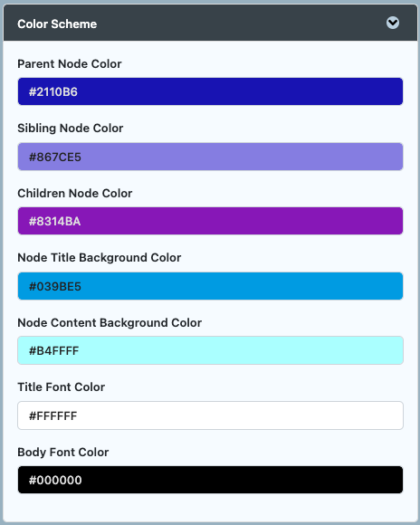Click the Node Content Background Color label
This screenshot has height=525, width=420.
110,323
